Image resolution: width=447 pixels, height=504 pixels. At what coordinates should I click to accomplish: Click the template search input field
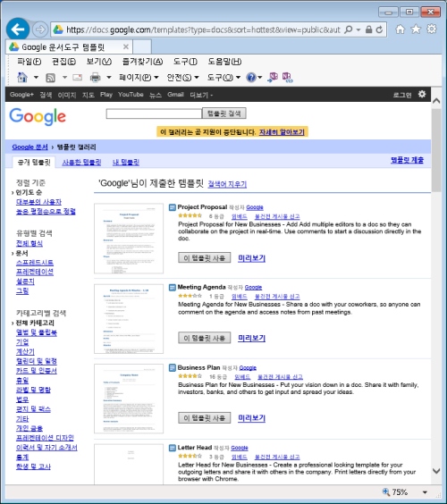click(x=154, y=113)
